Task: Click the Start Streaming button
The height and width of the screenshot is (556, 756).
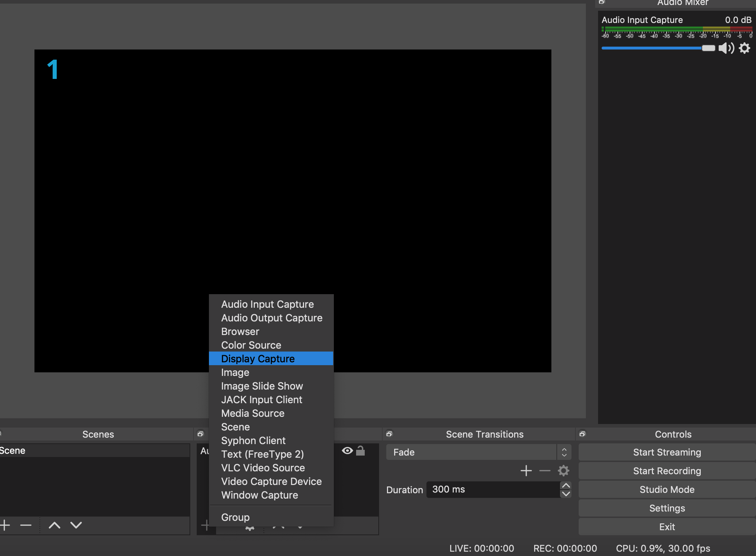Action: tap(667, 452)
